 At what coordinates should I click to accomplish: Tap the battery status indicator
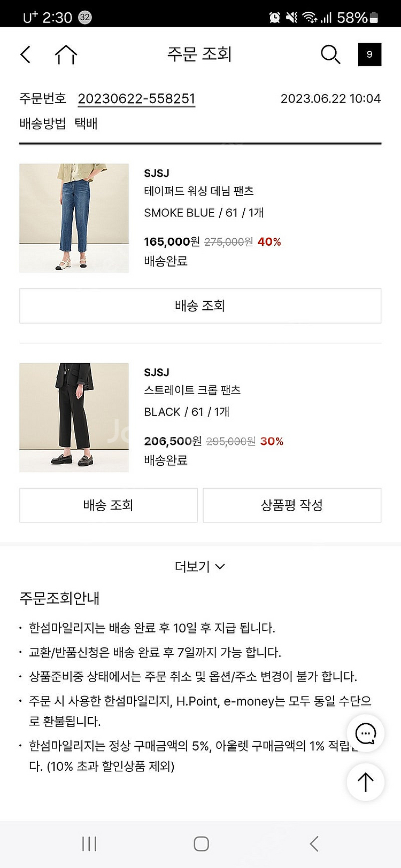(374, 18)
